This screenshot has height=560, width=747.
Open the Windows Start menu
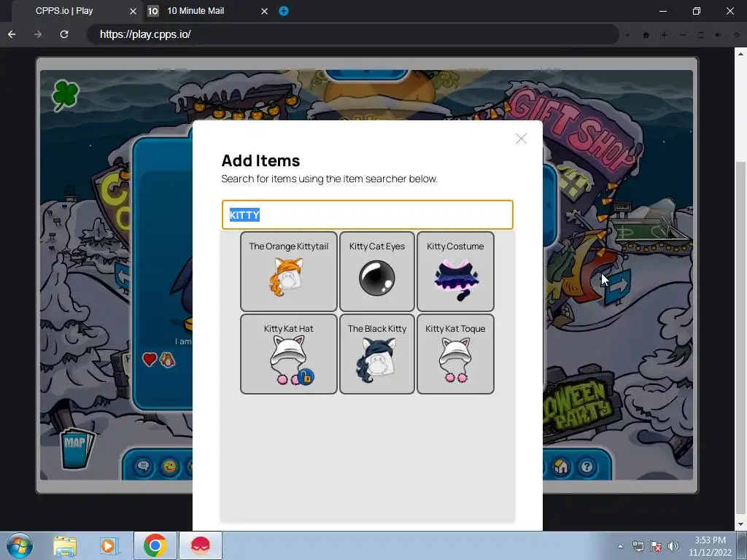coord(20,545)
